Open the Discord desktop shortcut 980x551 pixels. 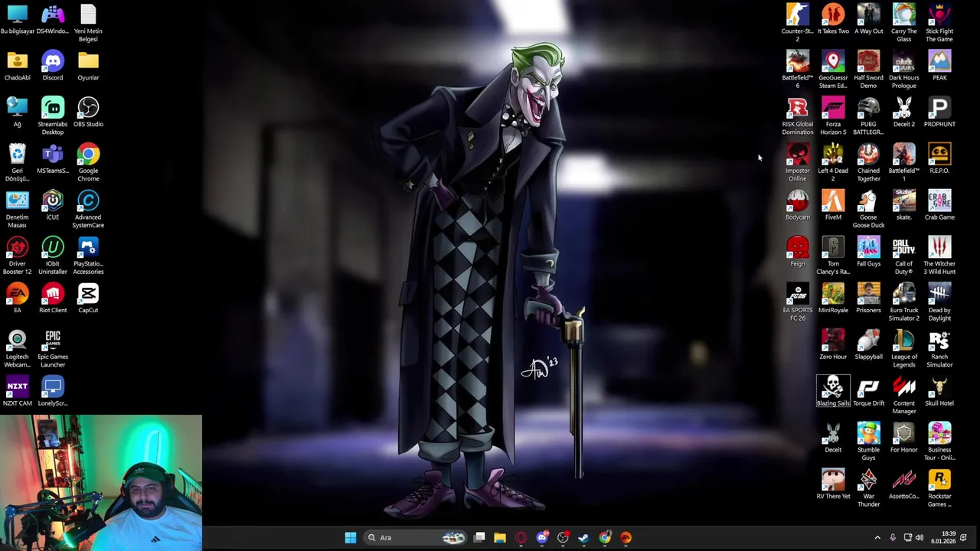pos(53,65)
